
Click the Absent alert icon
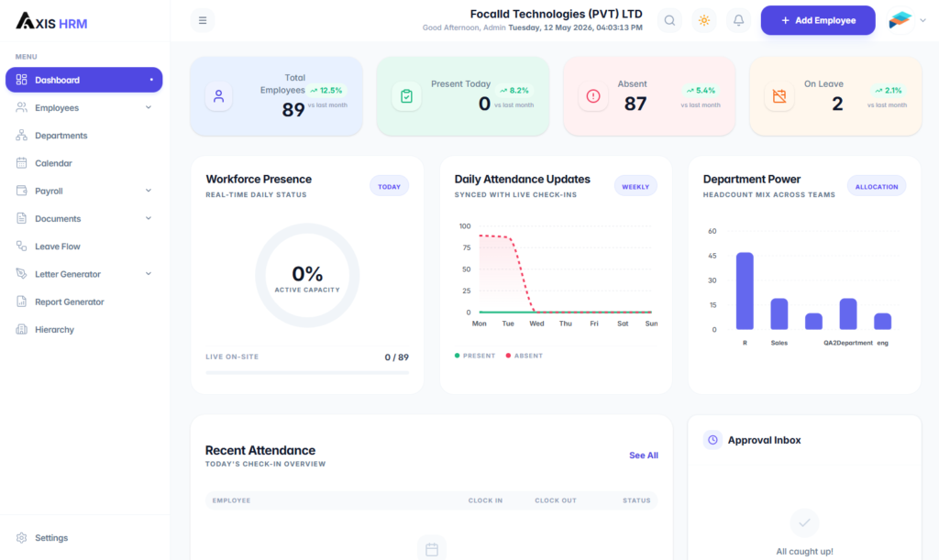(x=593, y=95)
